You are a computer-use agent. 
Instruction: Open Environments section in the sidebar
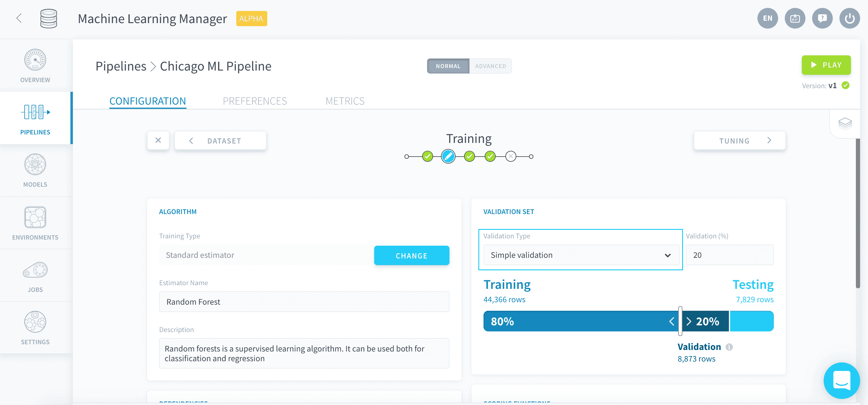(35, 223)
